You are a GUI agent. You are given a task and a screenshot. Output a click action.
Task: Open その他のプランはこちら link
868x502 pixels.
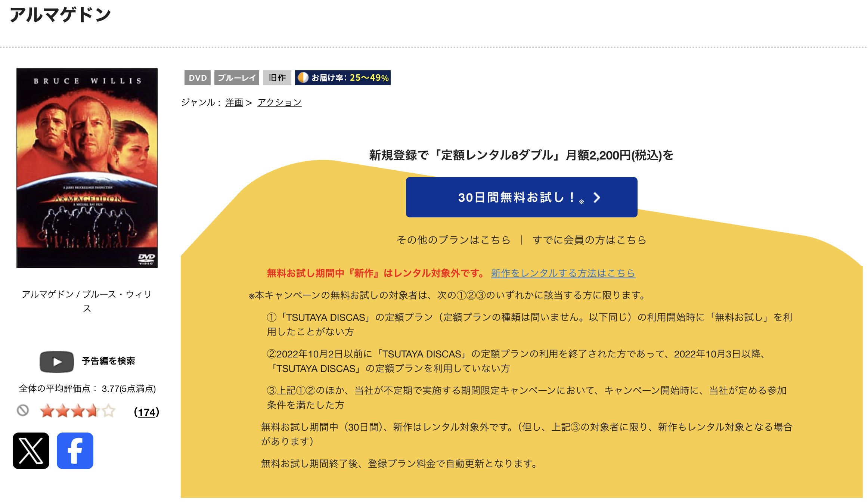pos(453,240)
